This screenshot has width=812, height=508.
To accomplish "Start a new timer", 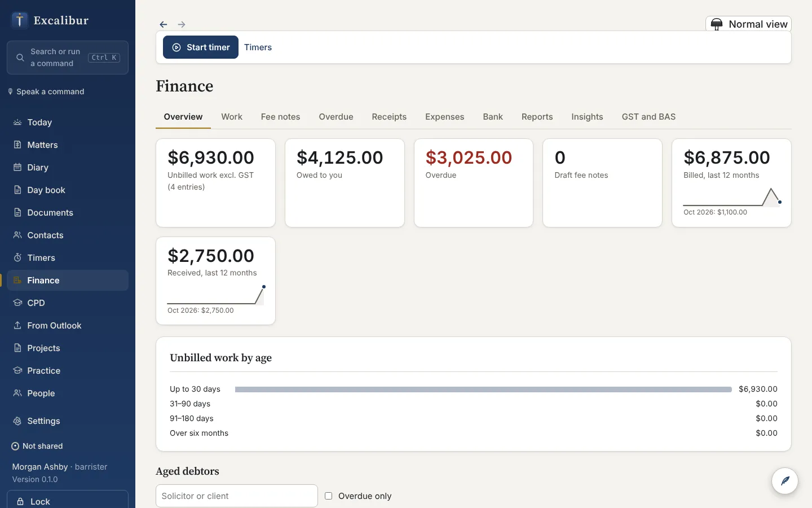I will [x=201, y=47].
